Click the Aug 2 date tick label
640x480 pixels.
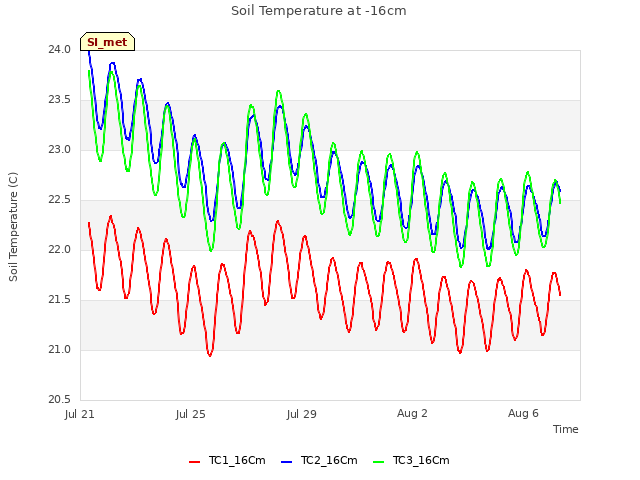412,413
